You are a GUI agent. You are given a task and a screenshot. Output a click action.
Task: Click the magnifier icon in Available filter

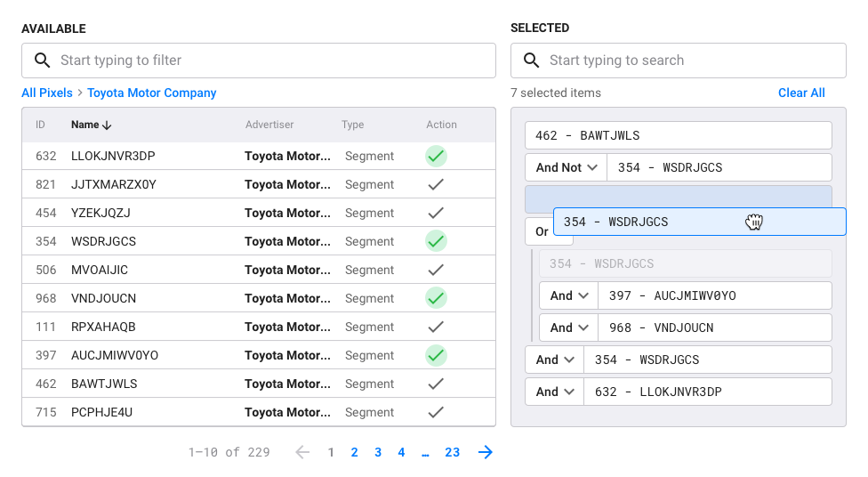coord(43,61)
